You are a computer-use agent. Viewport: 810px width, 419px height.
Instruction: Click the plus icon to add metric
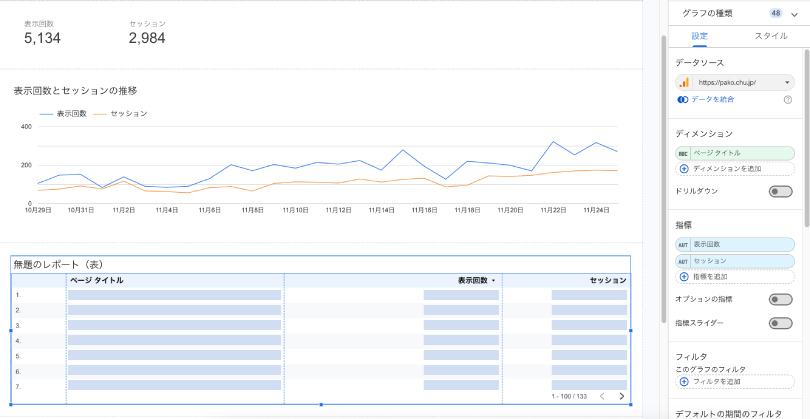pos(684,276)
